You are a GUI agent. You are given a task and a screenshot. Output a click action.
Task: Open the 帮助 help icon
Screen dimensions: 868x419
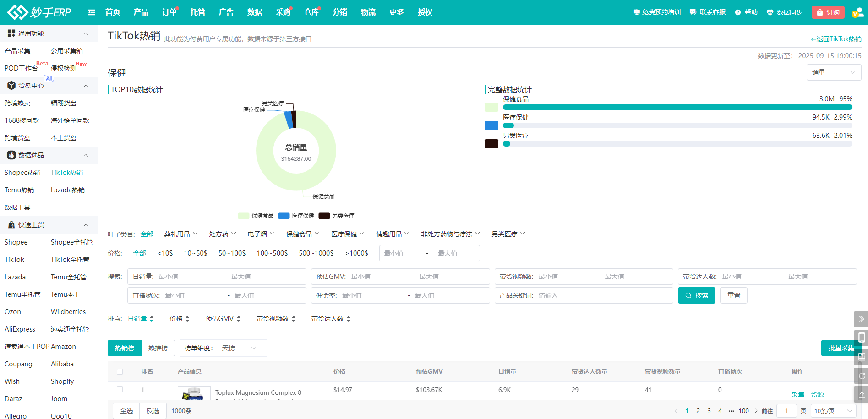pyautogui.click(x=738, y=12)
